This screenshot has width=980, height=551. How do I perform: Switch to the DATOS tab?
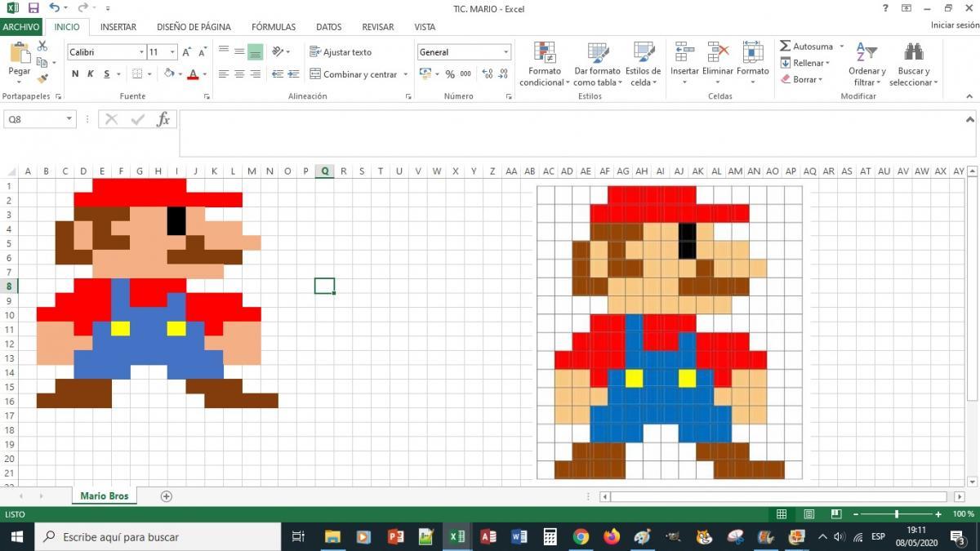point(329,27)
